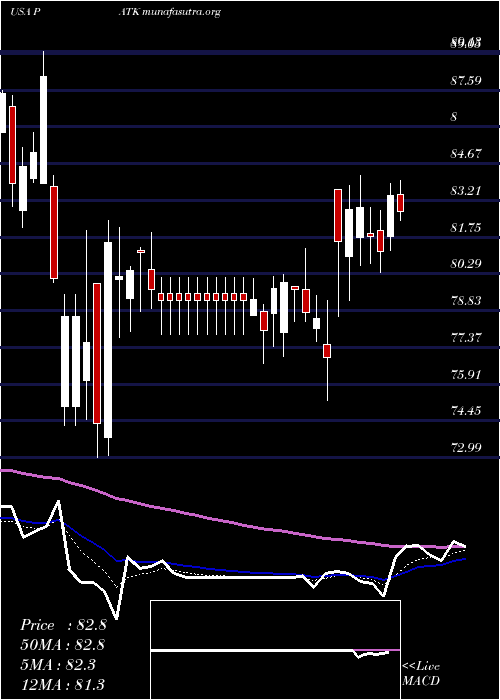Click the 'Price : 82.8' legend entry

63,625
